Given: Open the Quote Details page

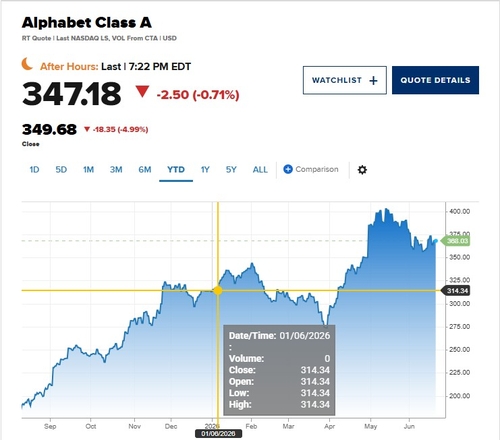Looking at the screenshot, I should click(x=435, y=80).
